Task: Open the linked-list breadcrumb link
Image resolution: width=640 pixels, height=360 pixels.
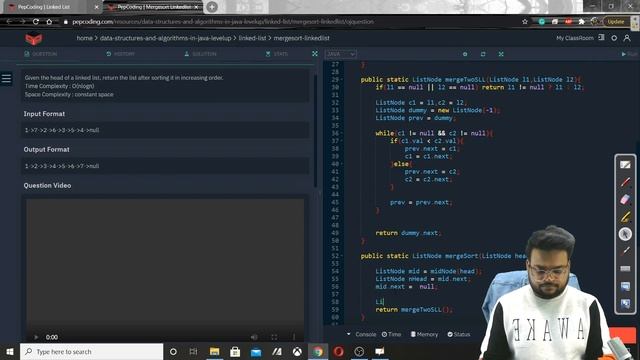Action: (252, 38)
